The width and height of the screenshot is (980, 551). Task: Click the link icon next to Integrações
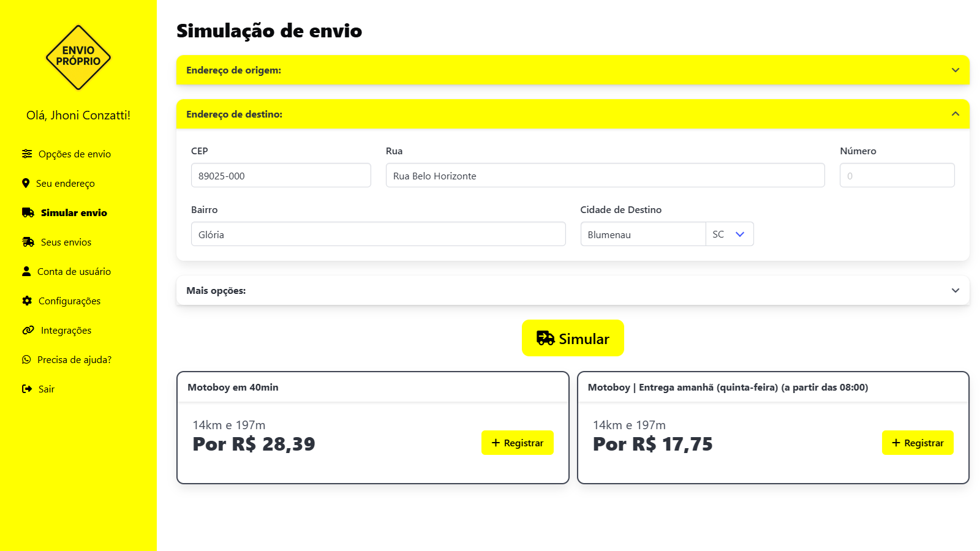[x=28, y=330]
